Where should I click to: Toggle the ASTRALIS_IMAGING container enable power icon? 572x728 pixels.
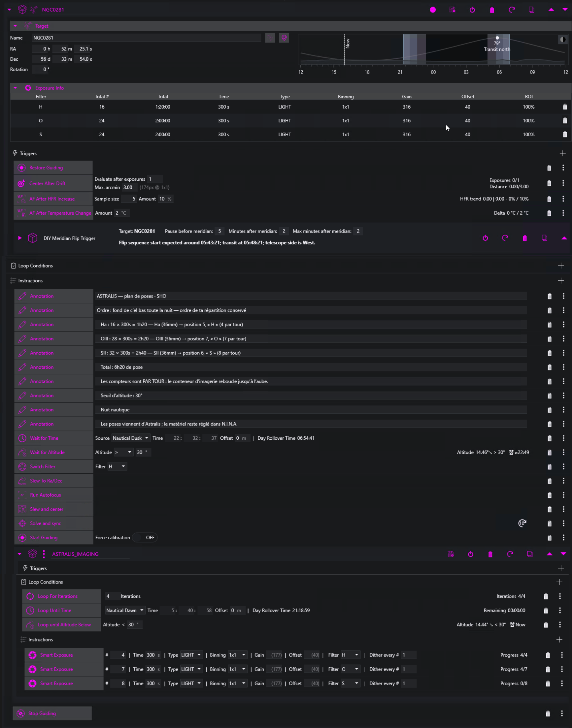[x=471, y=554]
